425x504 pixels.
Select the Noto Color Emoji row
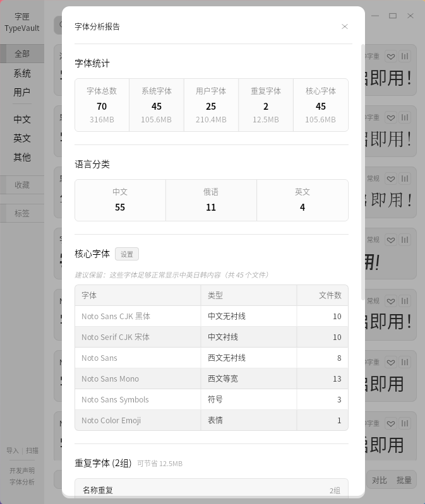click(212, 421)
